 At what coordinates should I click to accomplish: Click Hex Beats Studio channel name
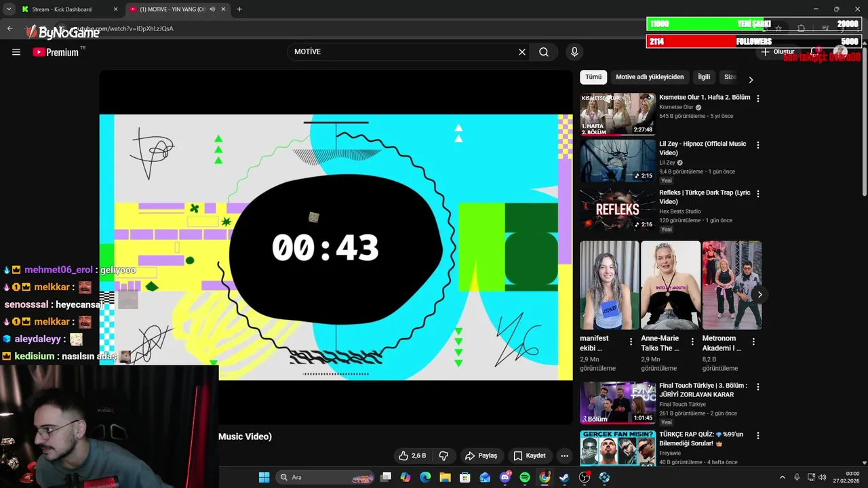pos(679,211)
